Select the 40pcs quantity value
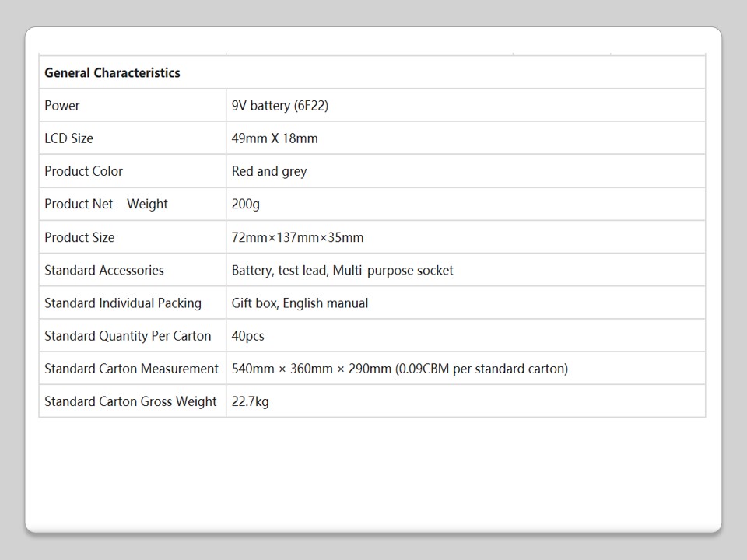 (x=247, y=336)
